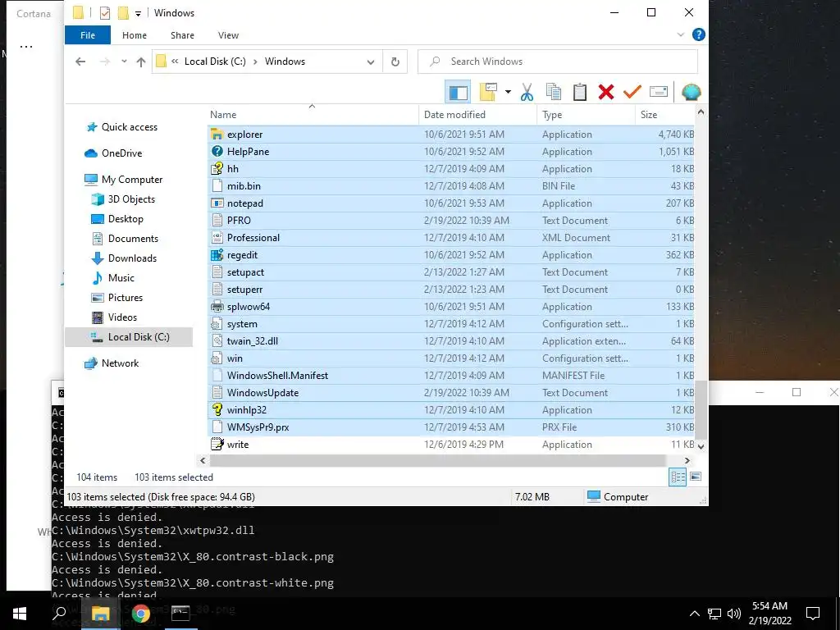Select the write application file
Screen dimensions: 840x630
[450, 445]
